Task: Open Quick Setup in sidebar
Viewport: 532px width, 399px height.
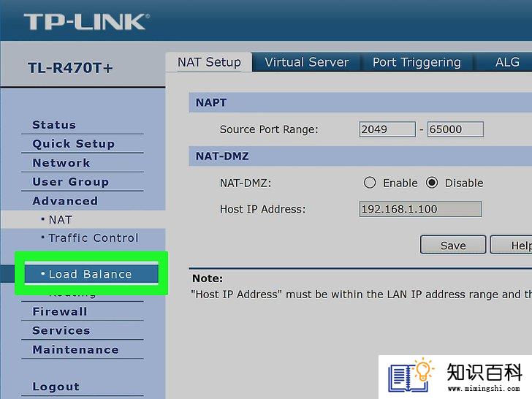Action: pos(74,144)
